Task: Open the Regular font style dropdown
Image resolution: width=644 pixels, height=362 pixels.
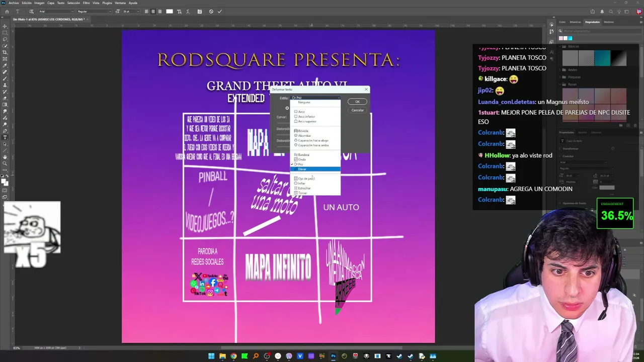Action: click(x=94, y=12)
